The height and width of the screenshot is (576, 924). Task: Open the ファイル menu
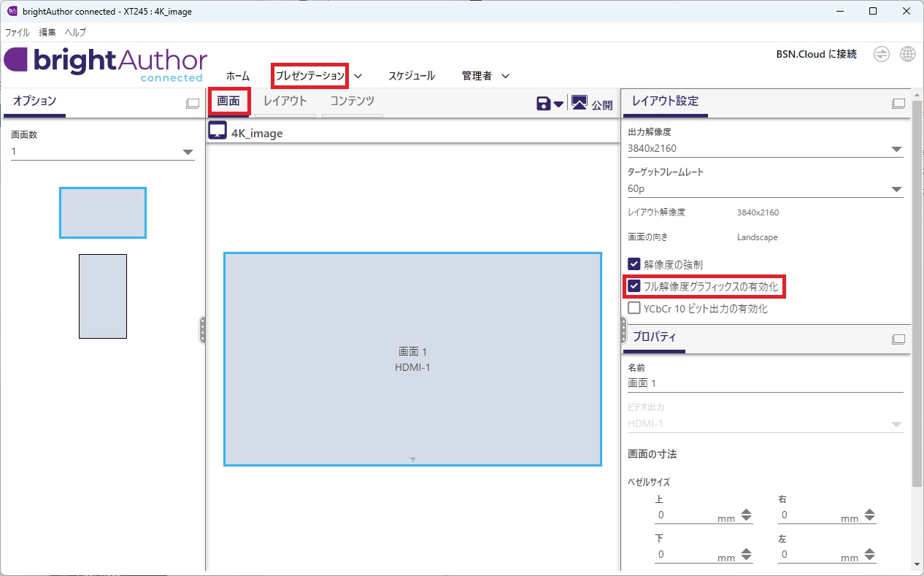click(x=18, y=32)
